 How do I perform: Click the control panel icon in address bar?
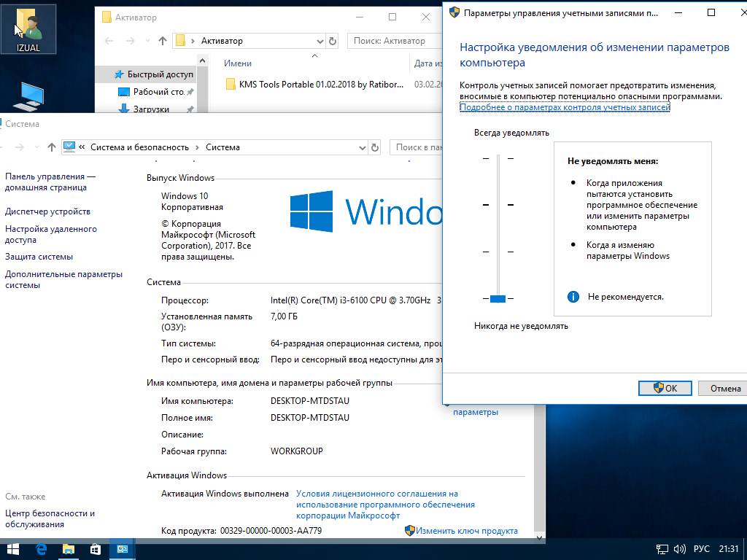pos(69,147)
